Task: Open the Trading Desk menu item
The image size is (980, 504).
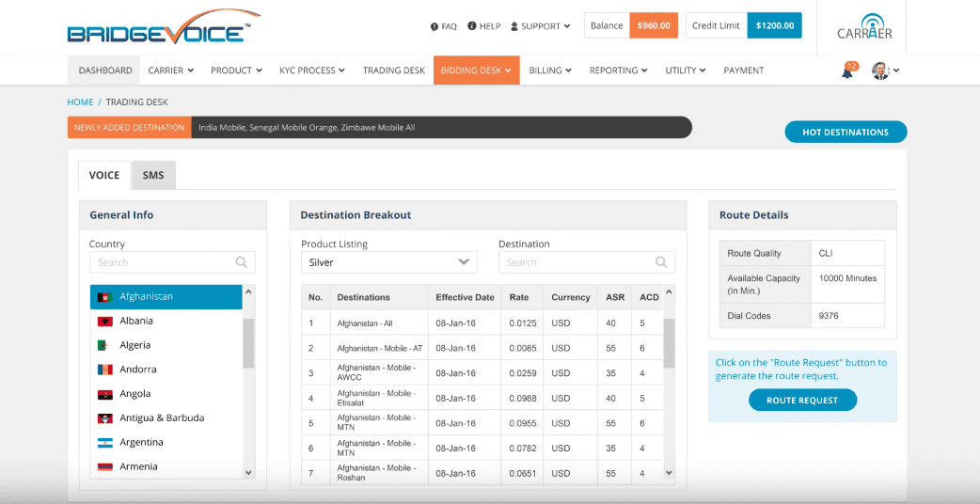Action: tap(393, 71)
